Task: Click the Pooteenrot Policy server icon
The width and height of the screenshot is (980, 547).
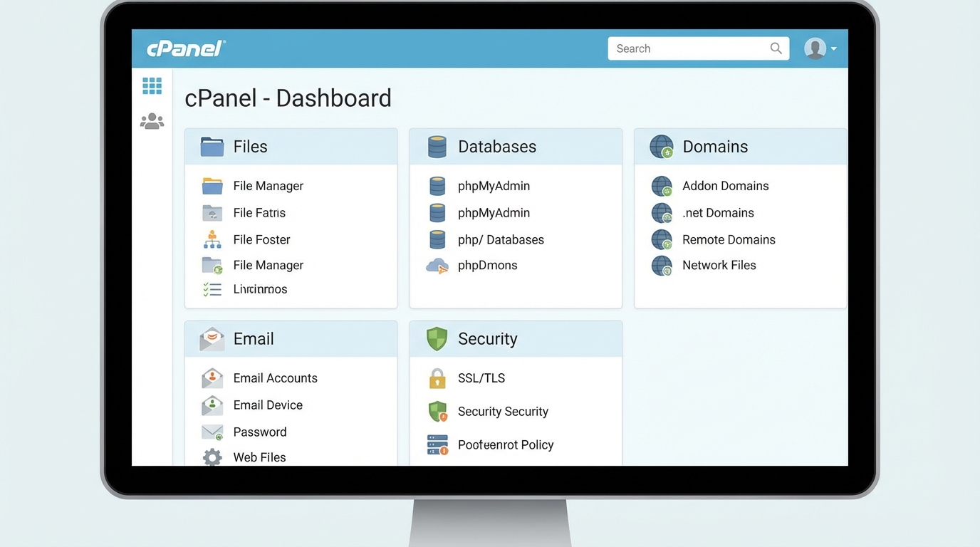Action: [x=437, y=444]
